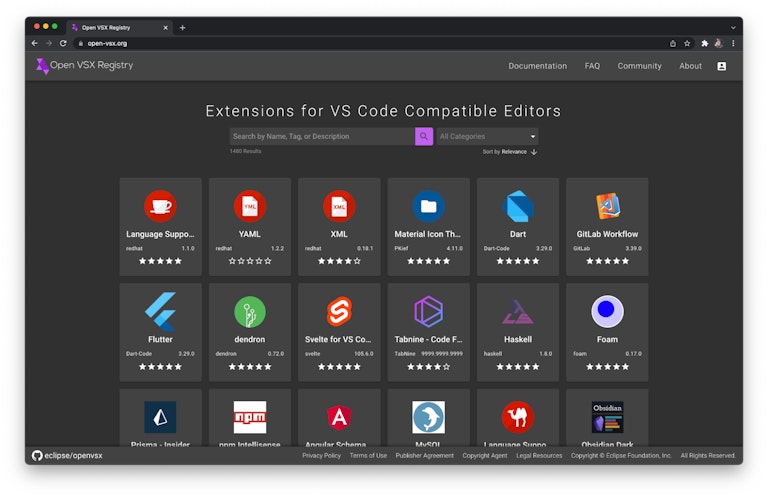Image resolution: width=768 pixels, height=498 pixels.
Task: Click the Tabnine - Code F... title
Action: (428, 339)
